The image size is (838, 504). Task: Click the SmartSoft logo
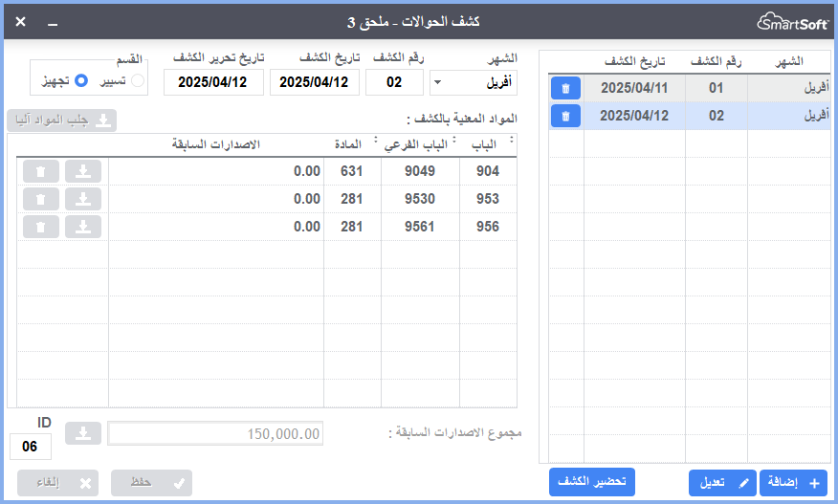(792, 20)
